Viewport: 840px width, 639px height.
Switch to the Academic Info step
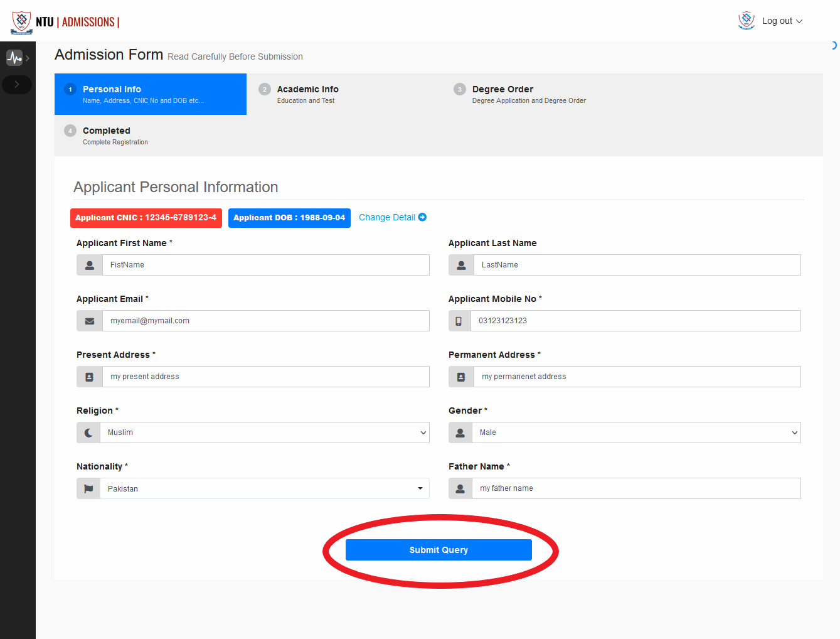pos(307,94)
